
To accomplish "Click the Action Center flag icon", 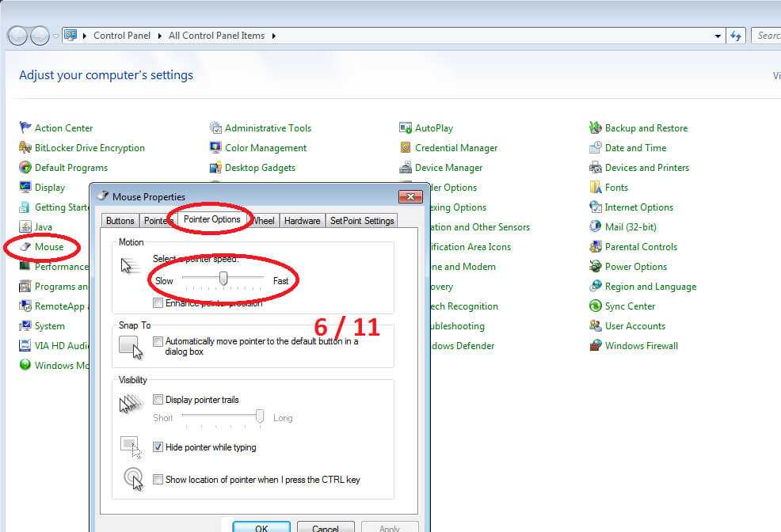I will [25, 127].
